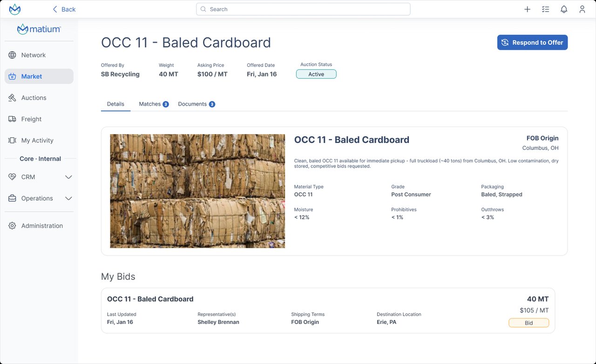Image resolution: width=596 pixels, height=364 pixels.
Task: Go Back using the top navigation link
Action: [64, 9]
